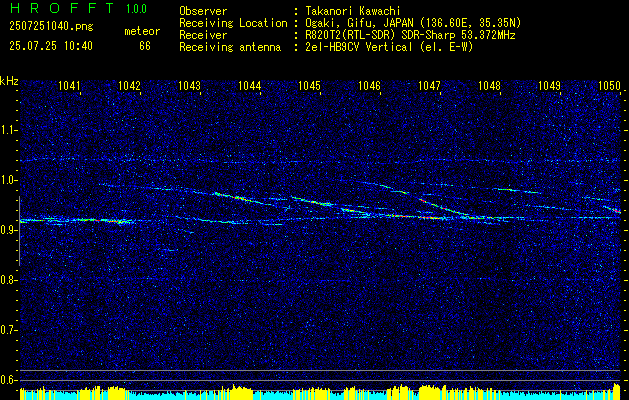
Task: Click the Receiver field label
Action: [203, 35]
